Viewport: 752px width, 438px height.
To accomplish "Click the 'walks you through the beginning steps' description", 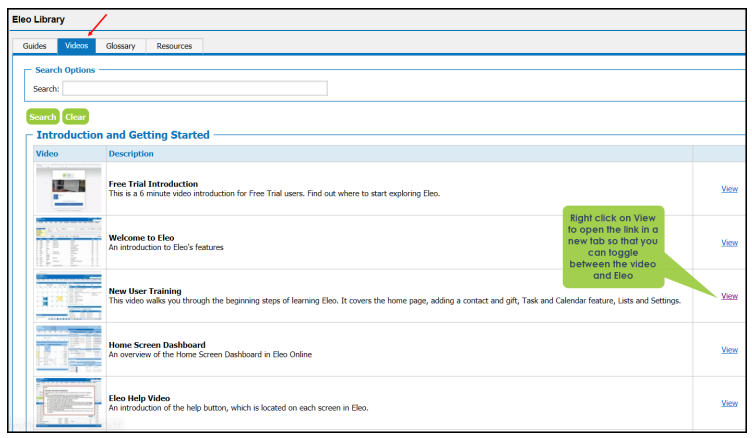I will (394, 301).
